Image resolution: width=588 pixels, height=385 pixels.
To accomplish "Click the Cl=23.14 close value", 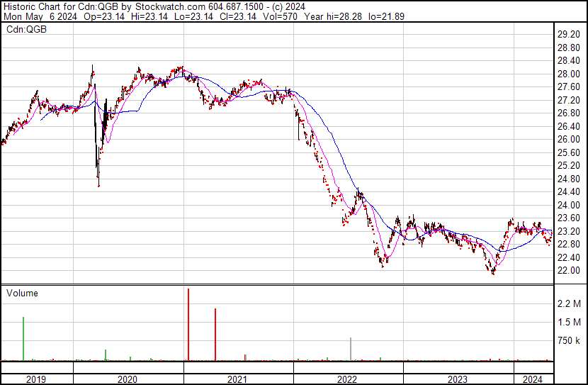I will pos(238,16).
